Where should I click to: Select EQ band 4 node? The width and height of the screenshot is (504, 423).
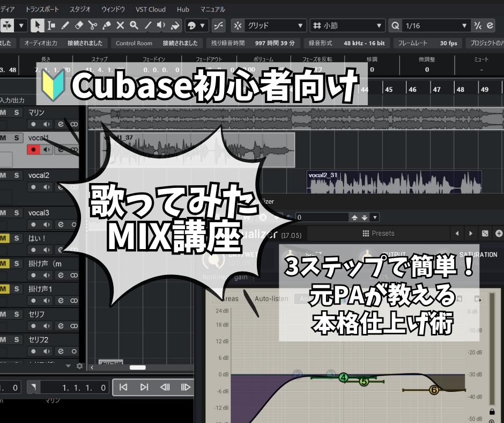tap(344, 377)
